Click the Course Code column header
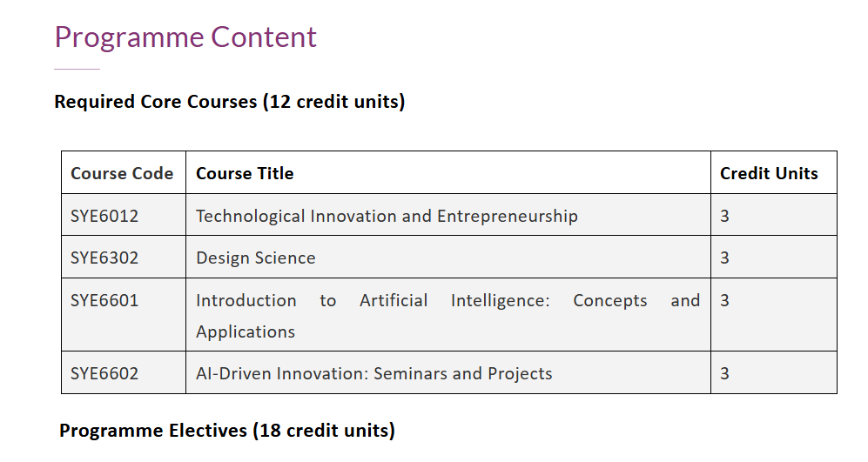Image resolution: width=868 pixels, height=462 pixels. [x=122, y=173]
